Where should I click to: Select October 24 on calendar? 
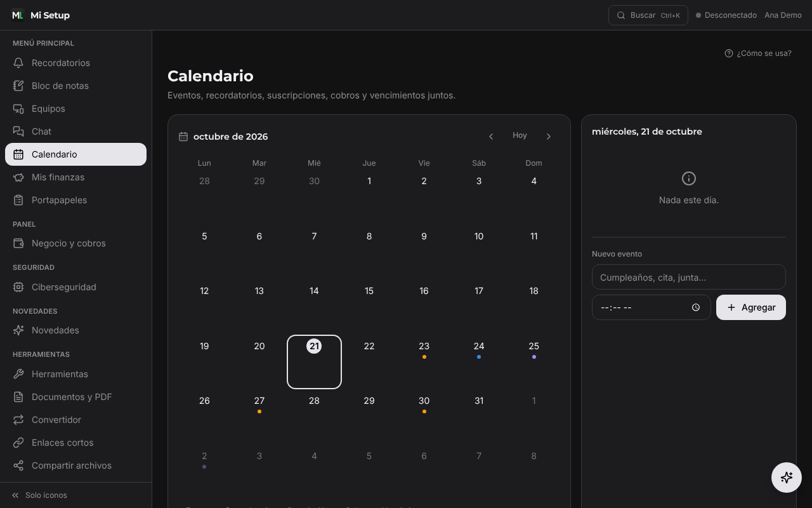[479, 361]
